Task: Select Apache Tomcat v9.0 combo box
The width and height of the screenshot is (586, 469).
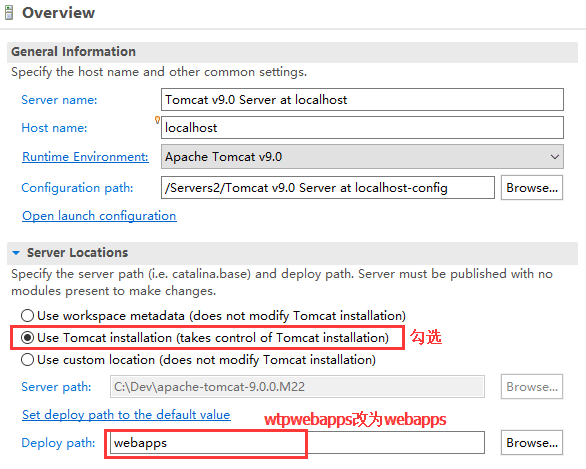Action: [x=362, y=157]
